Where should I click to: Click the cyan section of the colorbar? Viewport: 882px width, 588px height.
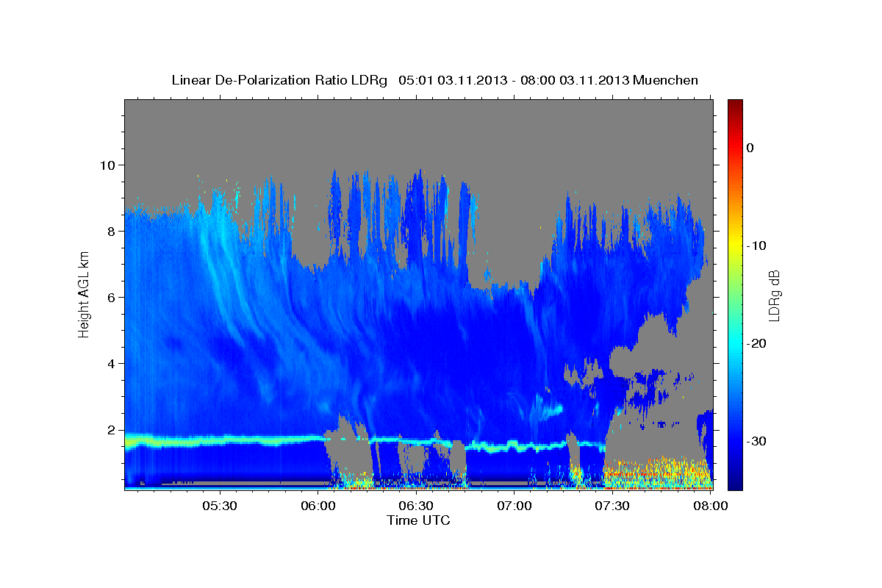(735, 342)
